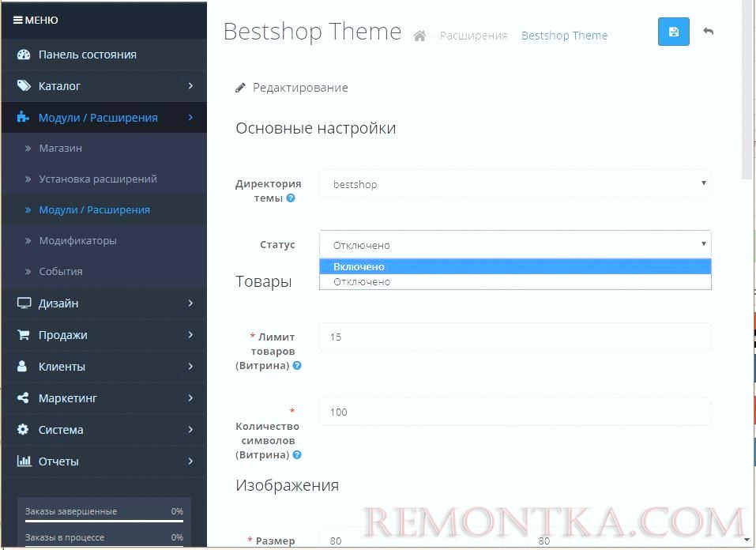Show help for Количество символов (Витрина)
756x550 pixels.
coord(297,454)
